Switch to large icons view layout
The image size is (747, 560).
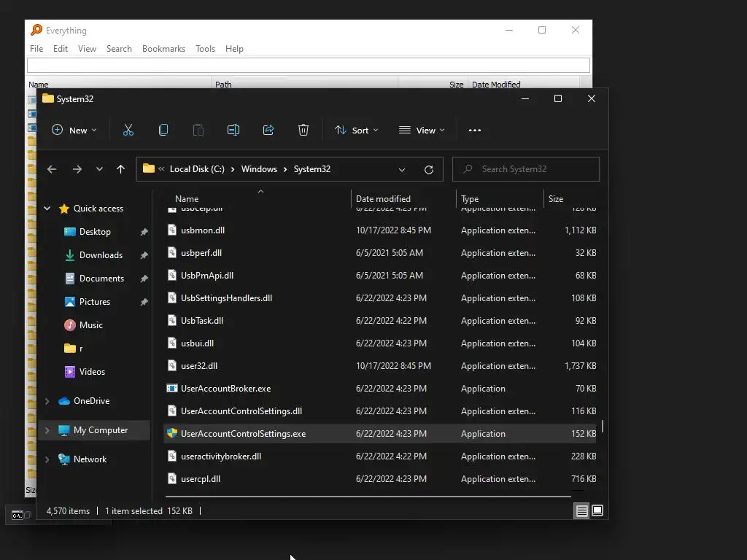(x=597, y=510)
